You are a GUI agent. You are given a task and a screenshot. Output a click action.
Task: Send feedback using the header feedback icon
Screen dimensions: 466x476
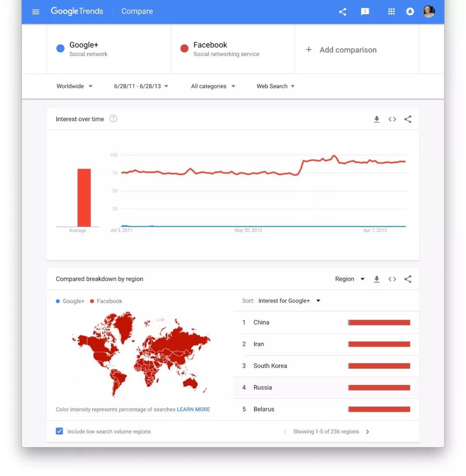click(365, 12)
